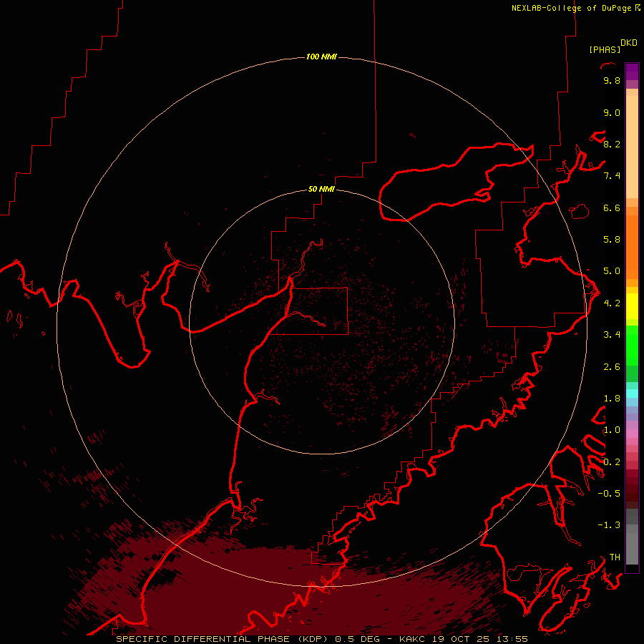Click the 9.8 color scale value
This screenshot has height=644, width=644.
point(612,81)
